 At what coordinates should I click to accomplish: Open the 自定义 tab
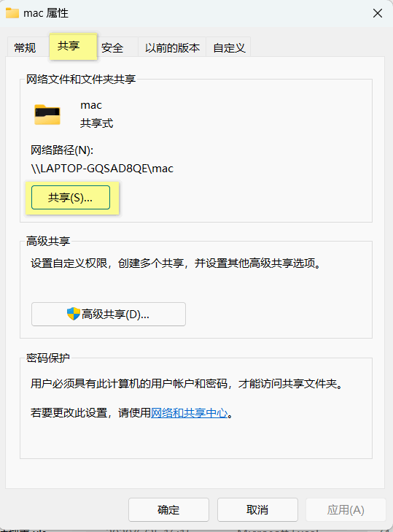tap(229, 47)
